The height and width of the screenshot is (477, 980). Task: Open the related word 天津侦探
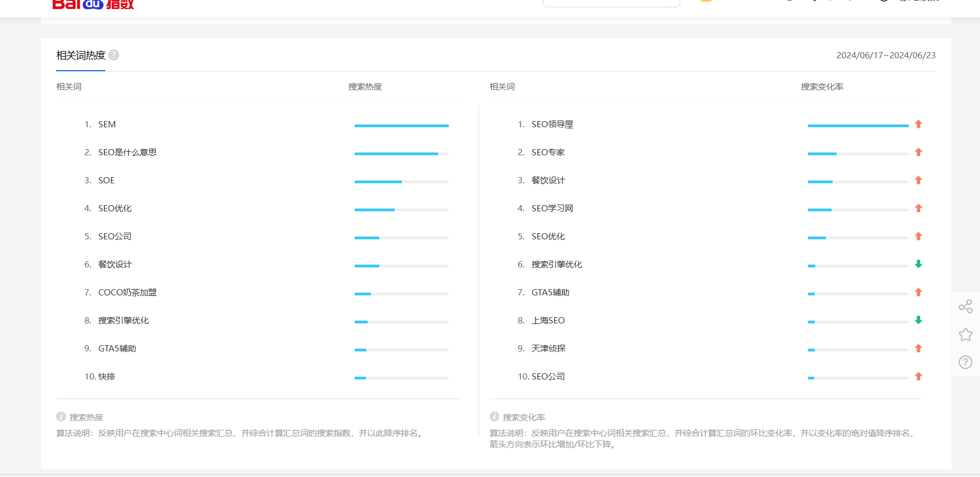tap(548, 349)
